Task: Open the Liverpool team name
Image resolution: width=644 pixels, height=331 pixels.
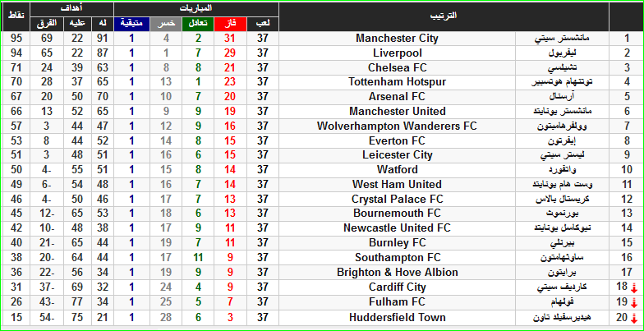Action: (x=397, y=53)
